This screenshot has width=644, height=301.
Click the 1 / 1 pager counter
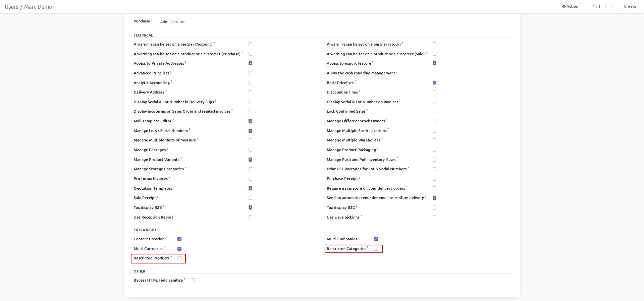coord(596,6)
